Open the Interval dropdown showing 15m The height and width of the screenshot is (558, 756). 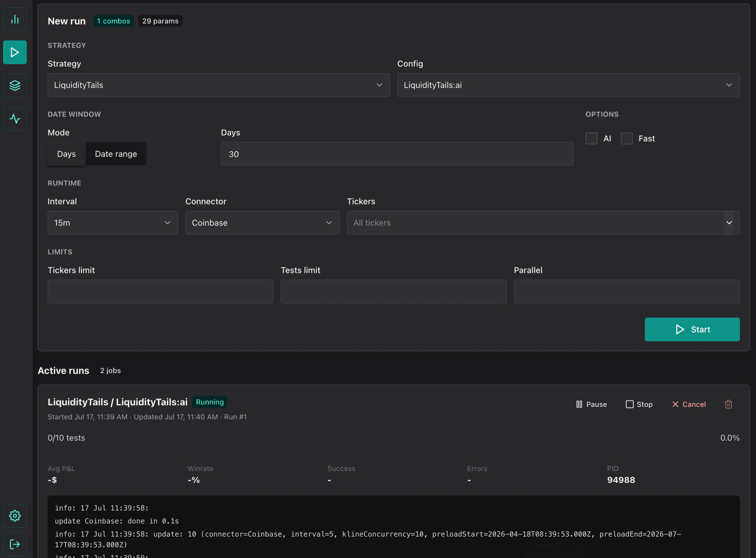(x=113, y=223)
